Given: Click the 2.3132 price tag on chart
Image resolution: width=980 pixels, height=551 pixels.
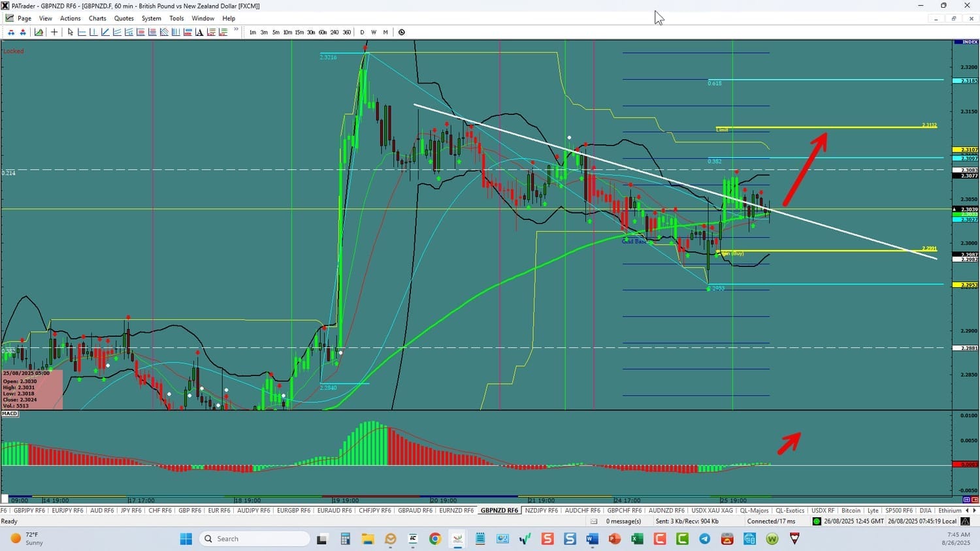Looking at the screenshot, I should [929, 125].
